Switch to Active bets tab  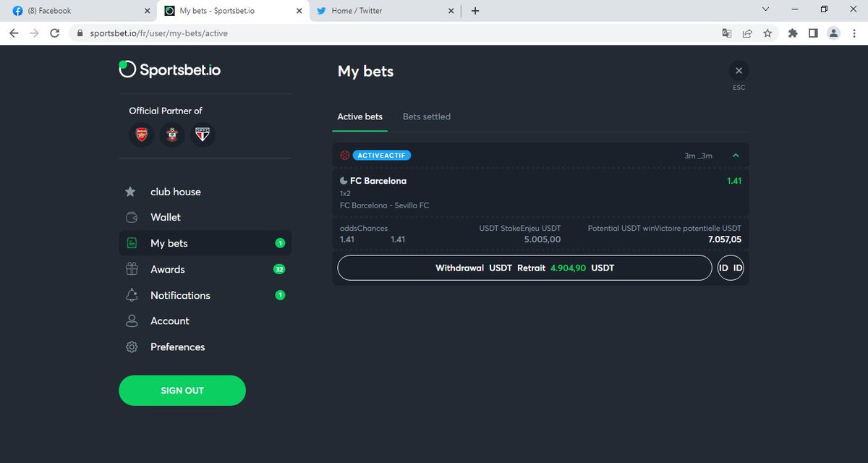click(360, 116)
